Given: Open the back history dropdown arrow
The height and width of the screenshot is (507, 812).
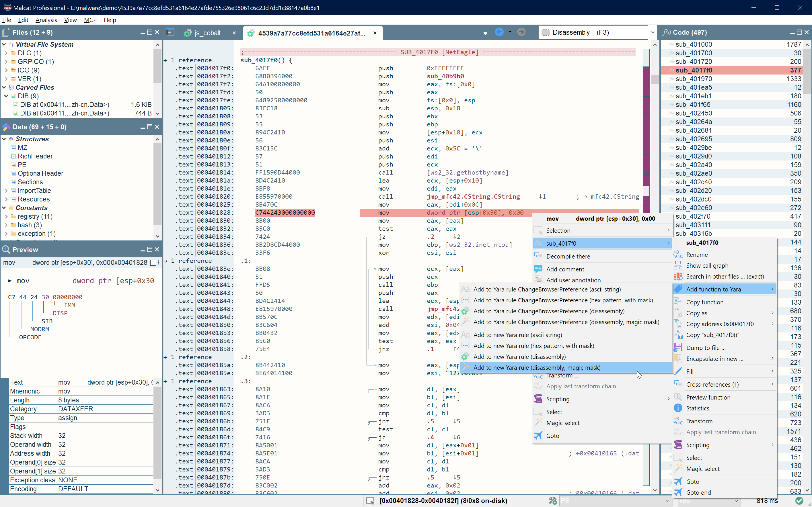Looking at the screenshot, I should 510,32.
